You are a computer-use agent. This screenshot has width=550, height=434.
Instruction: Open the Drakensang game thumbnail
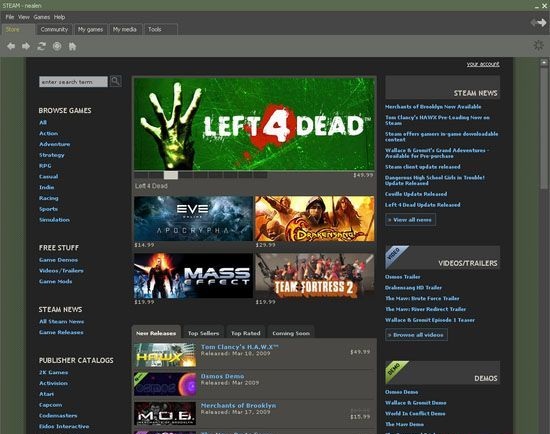tap(315, 219)
